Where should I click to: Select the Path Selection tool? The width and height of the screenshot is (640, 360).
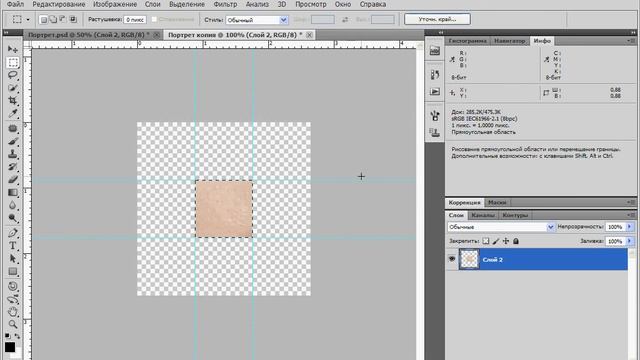click(x=13, y=258)
